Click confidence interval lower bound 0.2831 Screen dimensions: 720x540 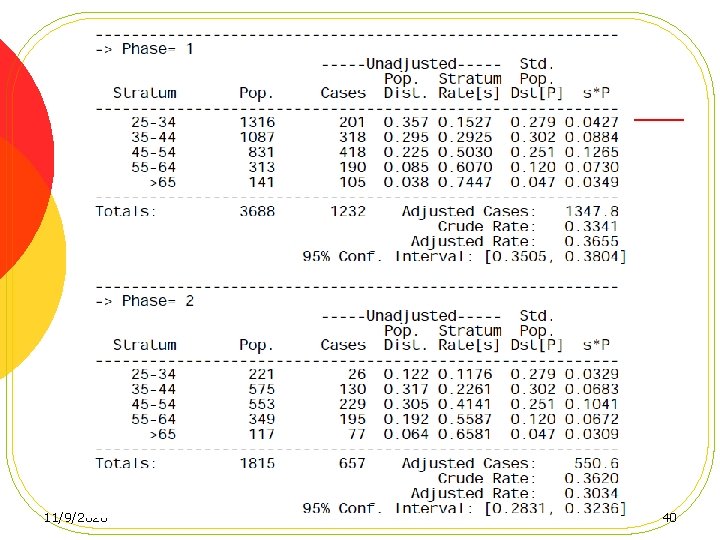520,508
